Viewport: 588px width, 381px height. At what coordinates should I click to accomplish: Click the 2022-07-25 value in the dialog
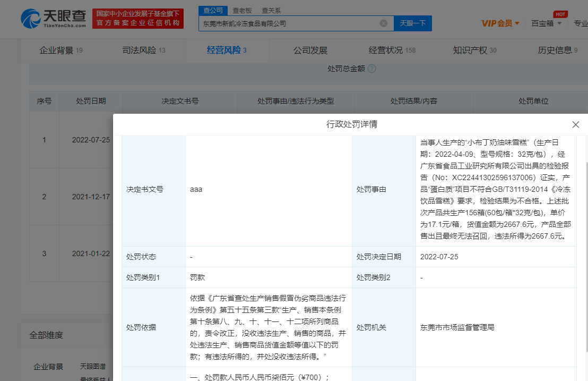439,257
